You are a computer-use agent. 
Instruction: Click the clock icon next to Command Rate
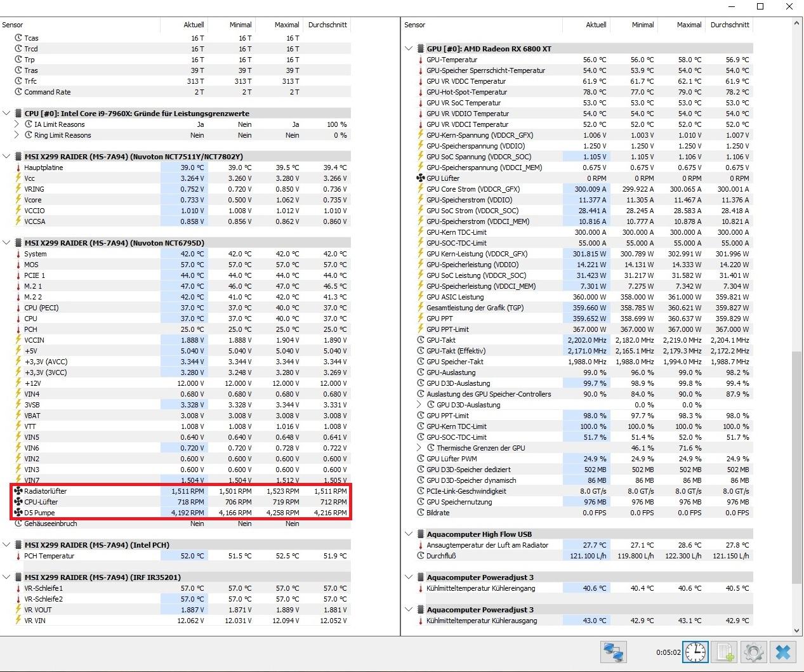click(18, 92)
